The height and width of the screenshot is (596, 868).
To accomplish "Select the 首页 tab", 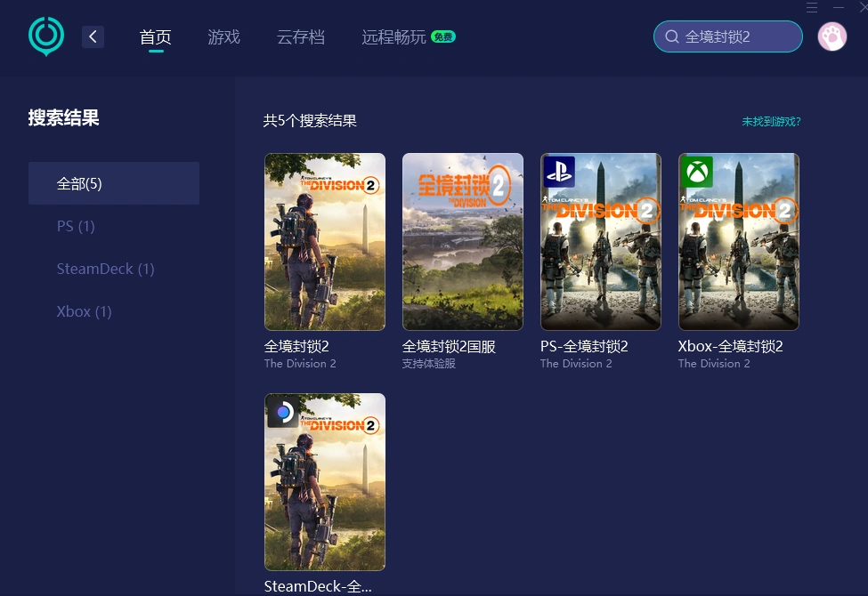I will coord(155,37).
